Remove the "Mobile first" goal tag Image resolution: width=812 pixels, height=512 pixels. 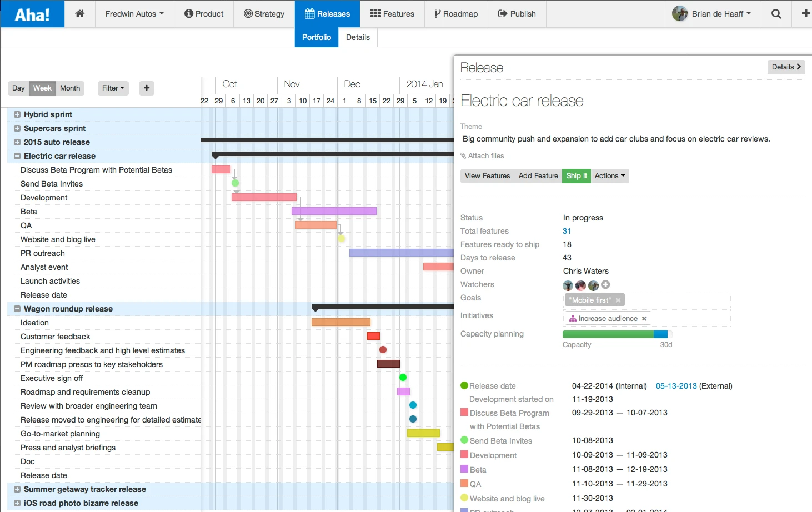[618, 300]
